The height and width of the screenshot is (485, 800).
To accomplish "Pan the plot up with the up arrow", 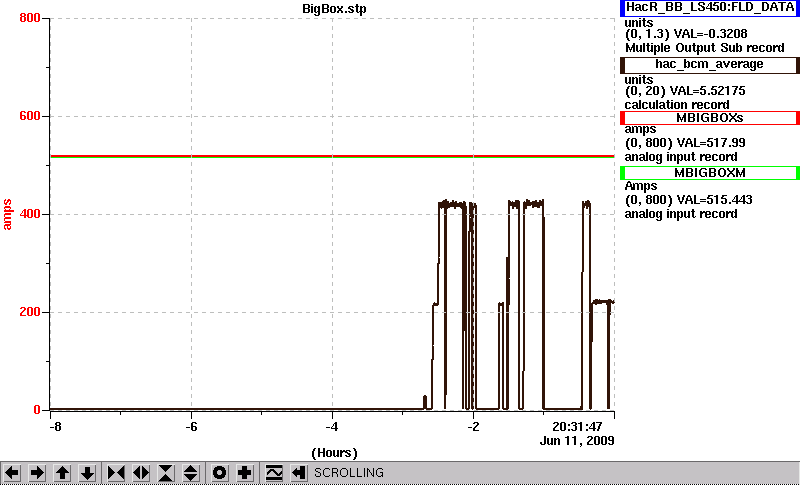I will click(62, 473).
